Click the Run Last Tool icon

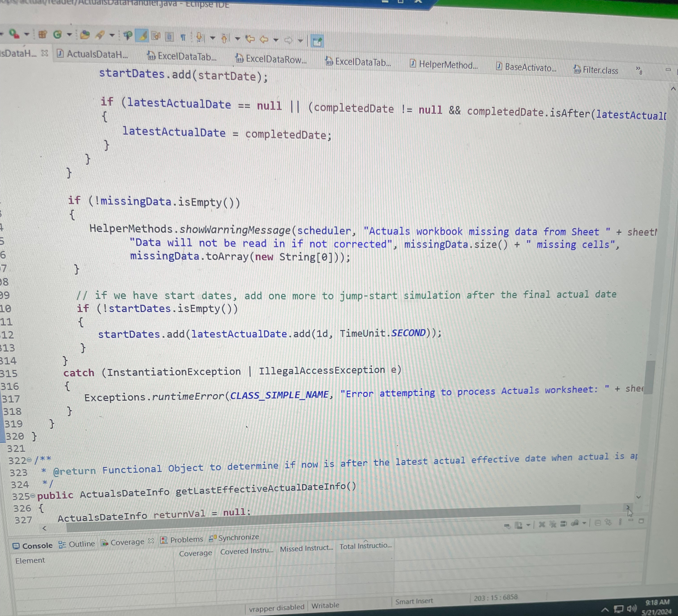pos(14,34)
